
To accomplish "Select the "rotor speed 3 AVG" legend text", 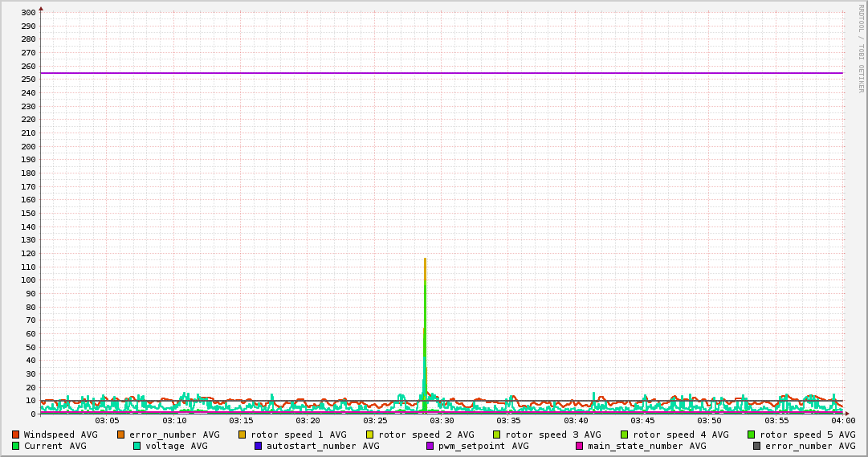I will 553,435.
